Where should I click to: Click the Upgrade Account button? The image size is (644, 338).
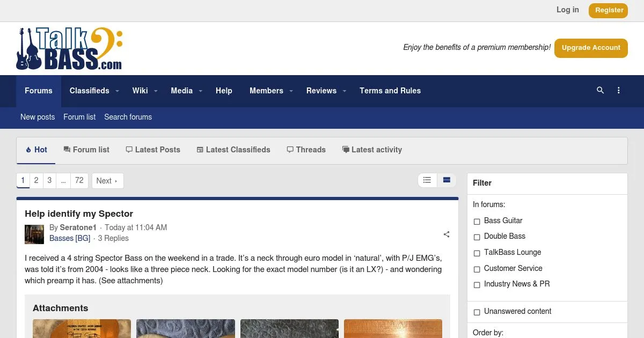coord(591,48)
